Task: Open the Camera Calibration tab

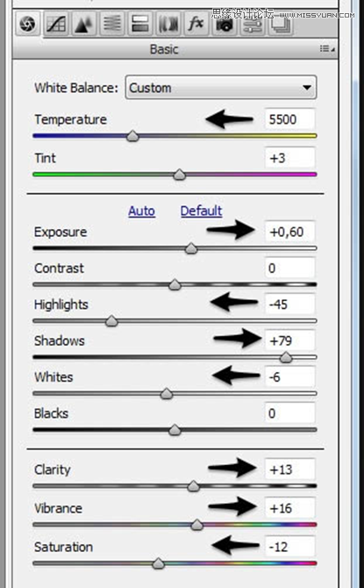Action: (224, 25)
